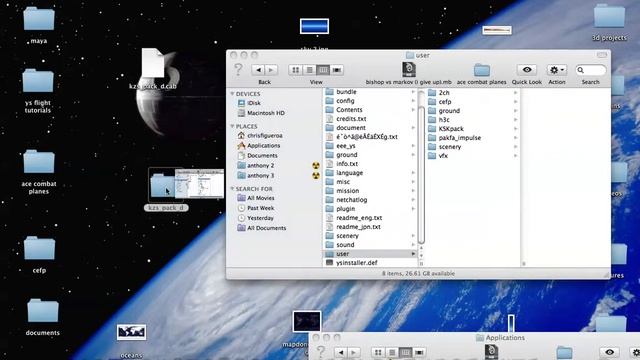Click the Search field in user window
The height and width of the screenshot is (360, 640).
click(591, 70)
